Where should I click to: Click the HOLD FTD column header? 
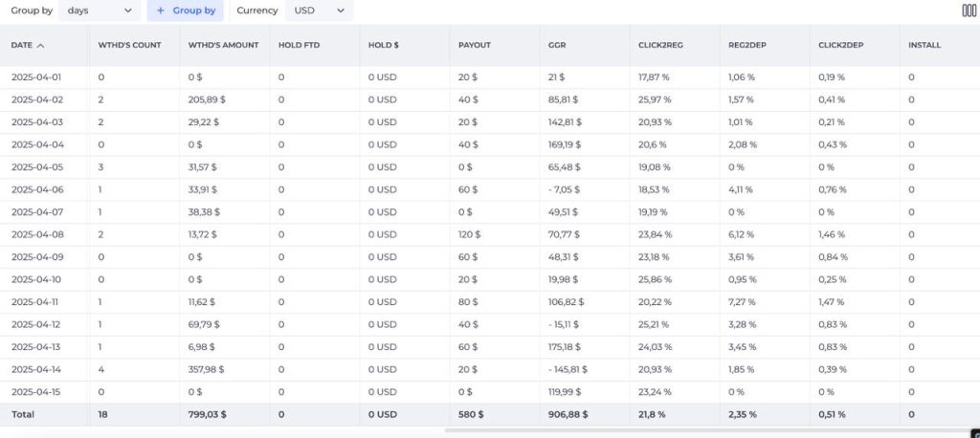tap(299, 45)
